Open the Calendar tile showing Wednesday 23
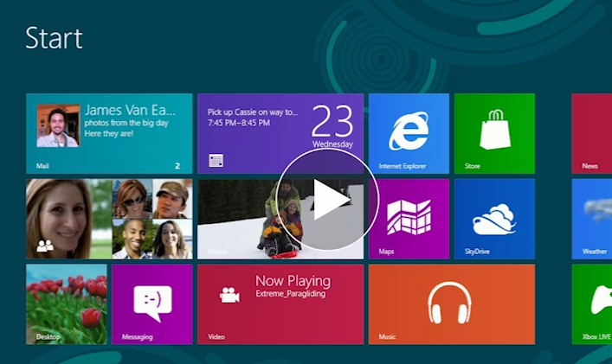Viewport: 612px width, 364px height. click(x=280, y=133)
